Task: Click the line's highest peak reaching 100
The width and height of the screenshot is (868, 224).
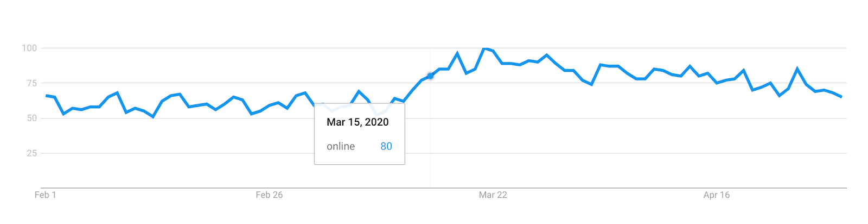Action: [x=484, y=48]
